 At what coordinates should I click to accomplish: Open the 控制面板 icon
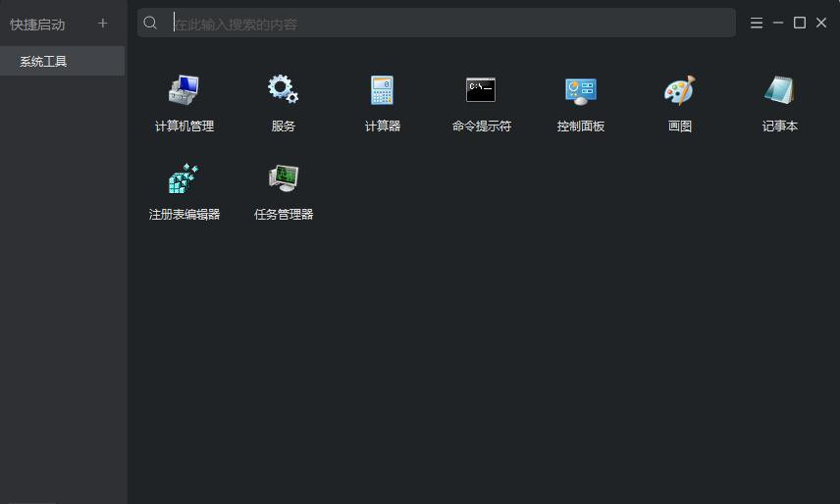click(x=581, y=90)
